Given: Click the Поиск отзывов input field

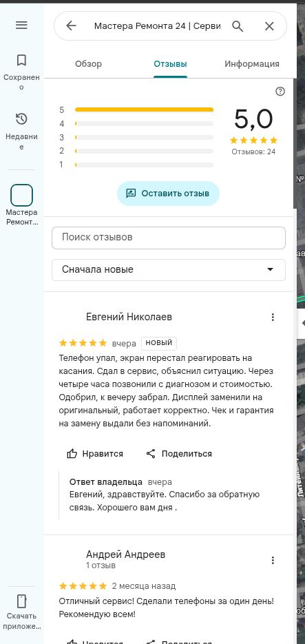Looking at the screenshot, I should tap(168, 238).
